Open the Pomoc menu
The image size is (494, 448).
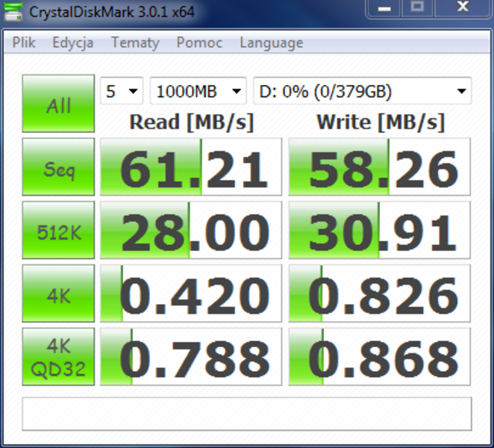(x=199, y=43)
